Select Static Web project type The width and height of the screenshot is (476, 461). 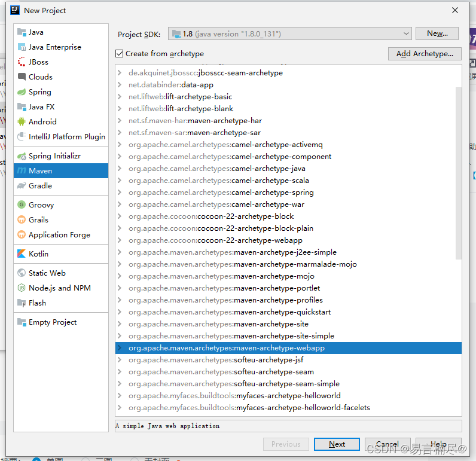point(61,273)
